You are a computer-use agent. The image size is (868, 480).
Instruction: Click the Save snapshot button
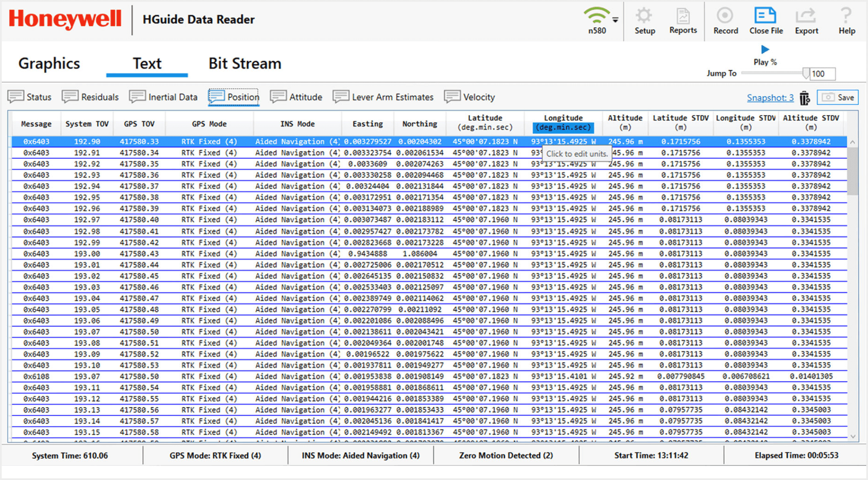coord(838,97)
